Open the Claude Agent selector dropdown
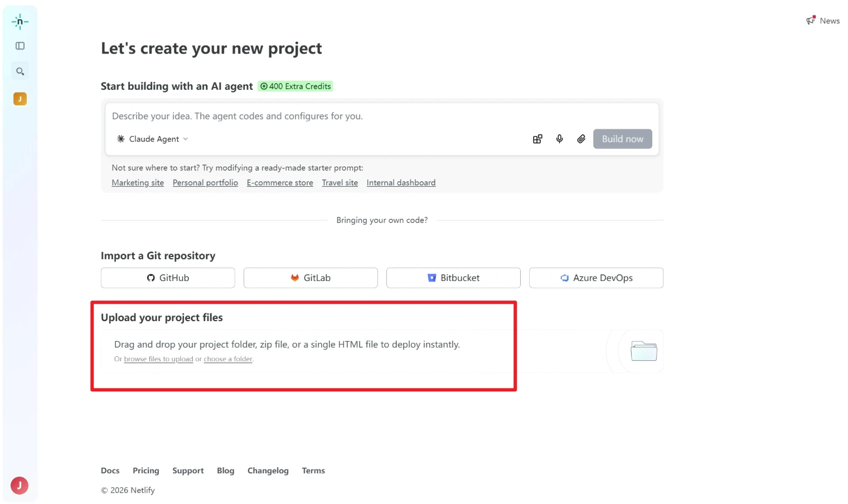This screenshot has height=504, width=848. click(152, 139)
